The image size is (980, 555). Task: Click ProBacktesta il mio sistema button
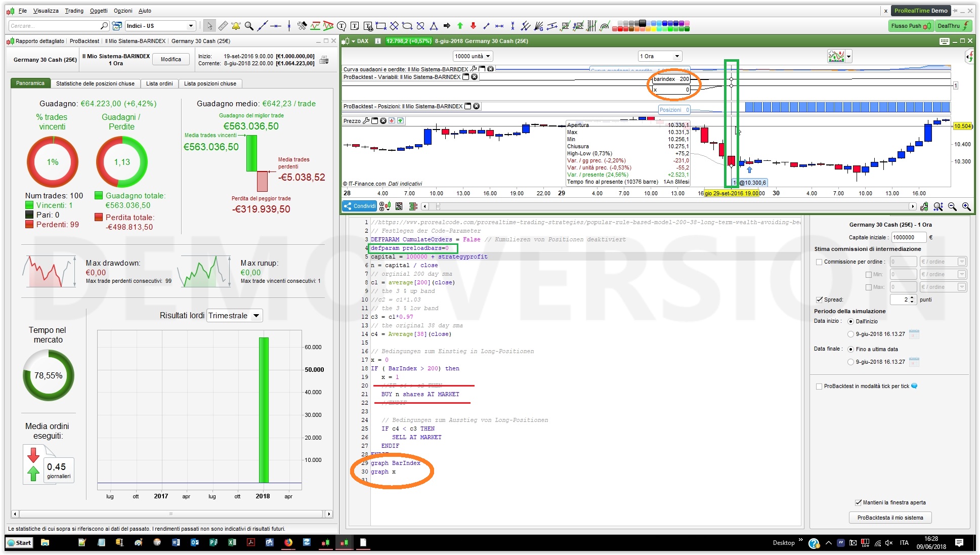[x=890, y=518]
